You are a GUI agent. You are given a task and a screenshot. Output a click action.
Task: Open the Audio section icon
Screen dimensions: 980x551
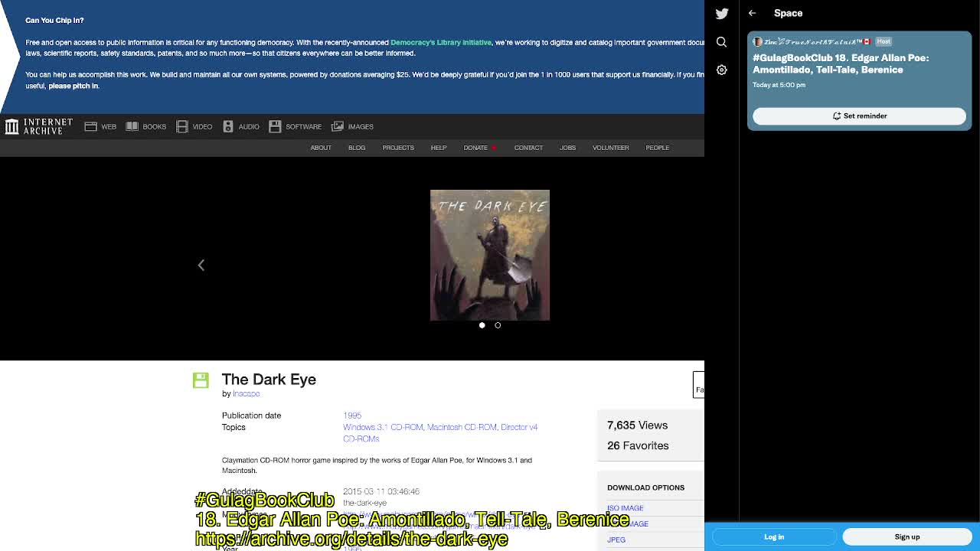click(227, 126)
